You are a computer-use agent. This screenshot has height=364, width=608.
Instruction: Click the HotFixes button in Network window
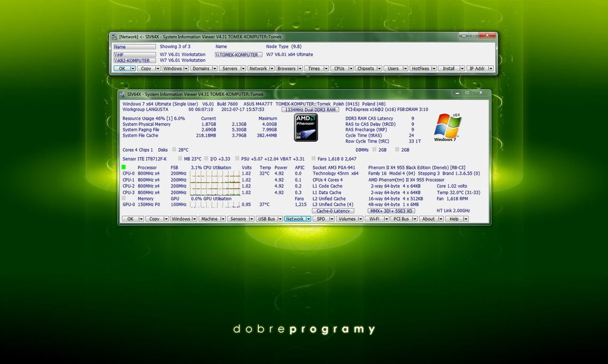[423, 68]
